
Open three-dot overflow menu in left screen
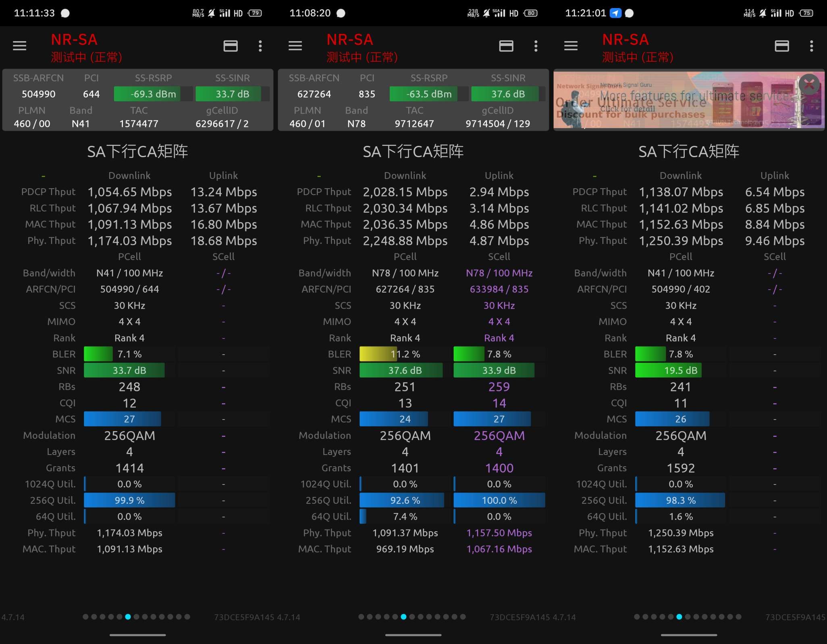click(260, 46)
